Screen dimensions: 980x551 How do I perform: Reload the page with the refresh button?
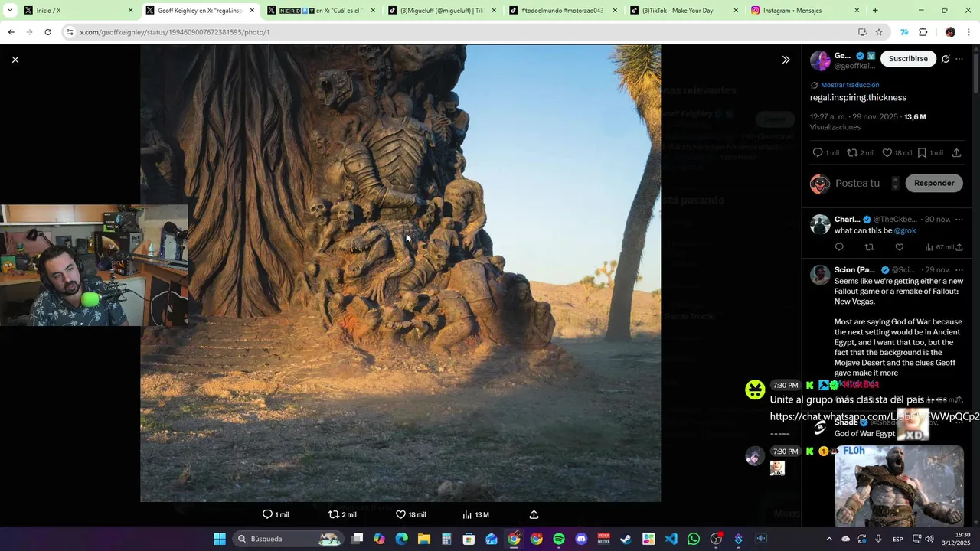47,32
